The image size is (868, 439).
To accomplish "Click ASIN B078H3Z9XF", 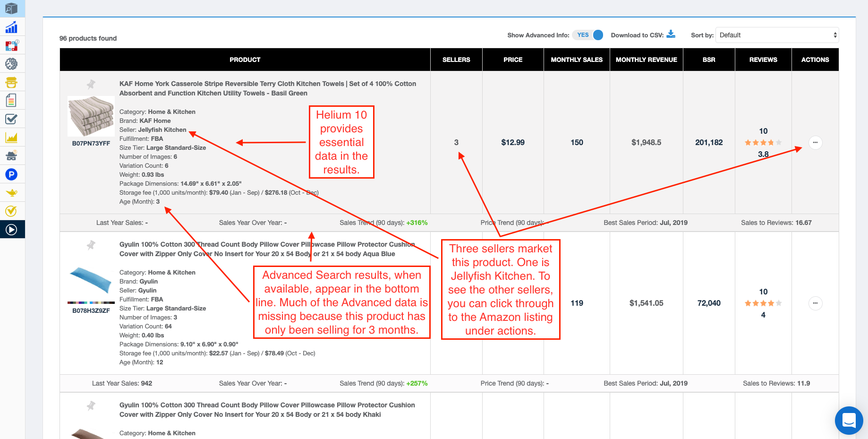I will (91, 310).
